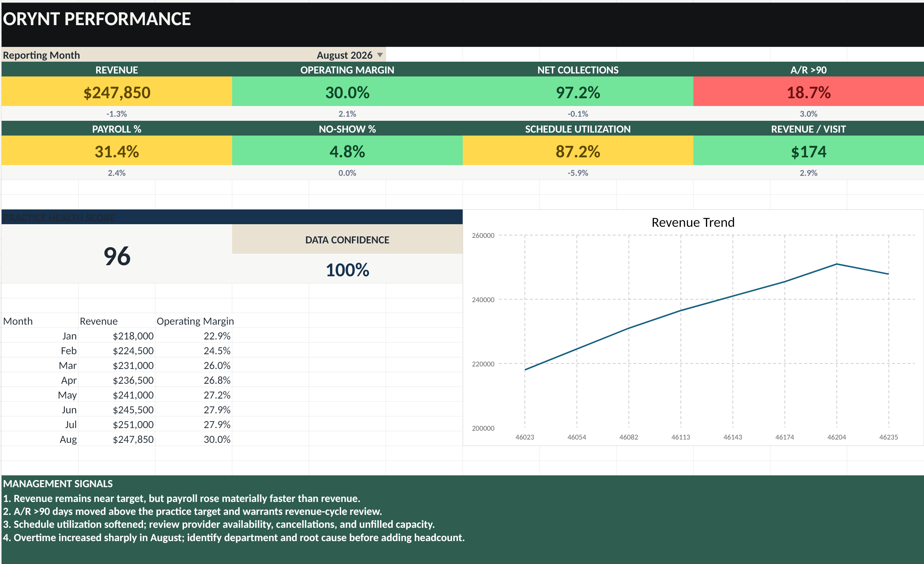The image size is (924, 564).
Task: Select the 'PAYROLL %' card header
Action: pos(117,129)
